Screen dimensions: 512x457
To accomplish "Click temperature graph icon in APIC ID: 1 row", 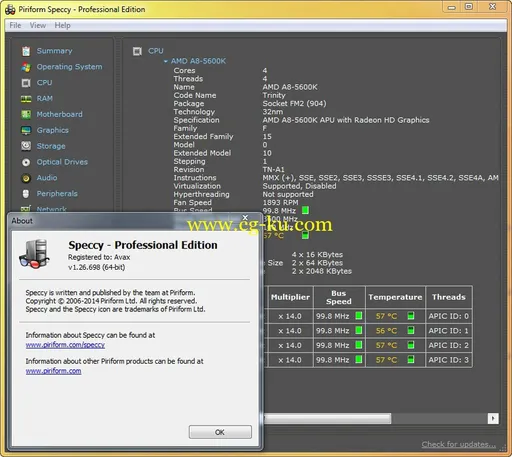I will coord(411,330).
